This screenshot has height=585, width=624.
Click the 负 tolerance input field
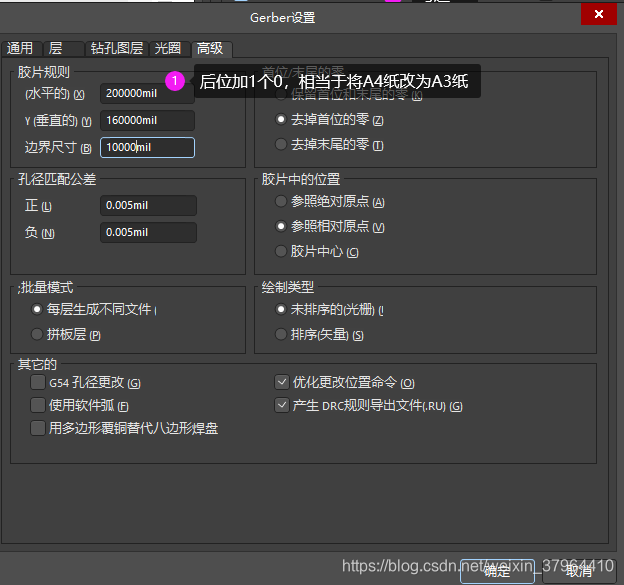coord(148,232)
